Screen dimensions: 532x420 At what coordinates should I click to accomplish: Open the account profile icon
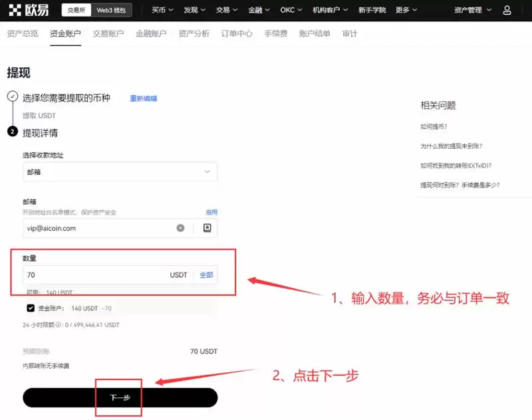point(507,10)
